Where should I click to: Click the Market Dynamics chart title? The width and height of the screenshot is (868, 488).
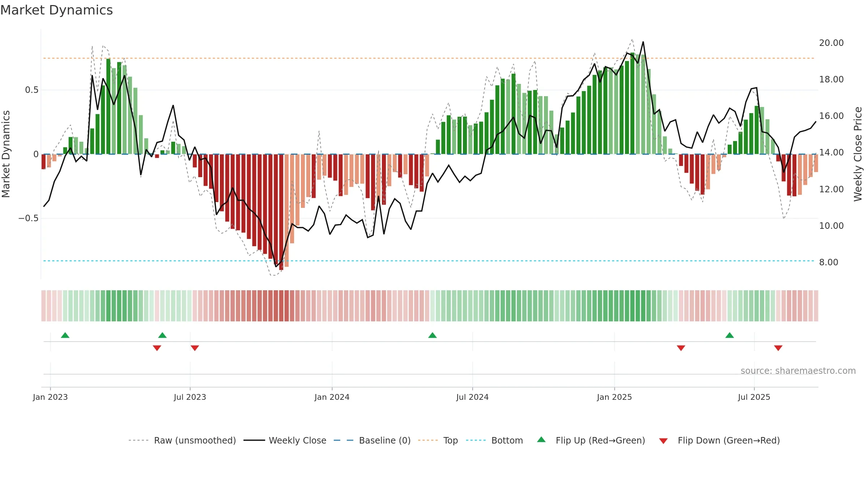(x=56, y=10)
